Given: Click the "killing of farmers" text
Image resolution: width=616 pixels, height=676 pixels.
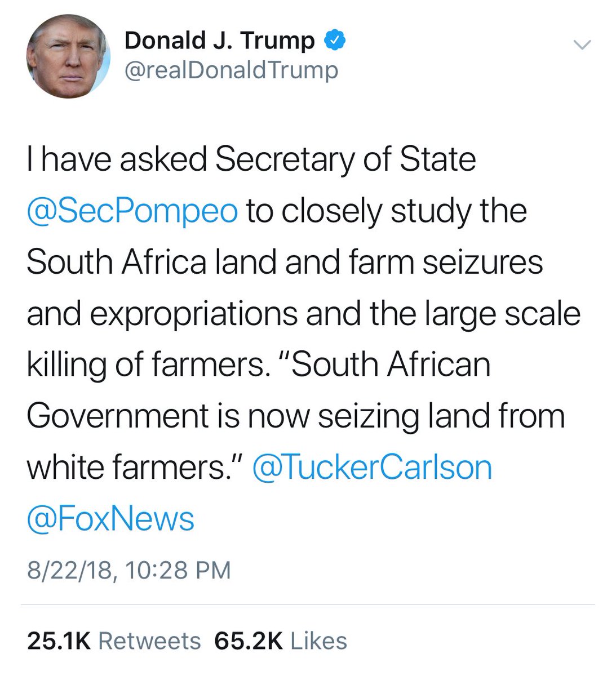Looking at the screenshot, I should (145, 364).
